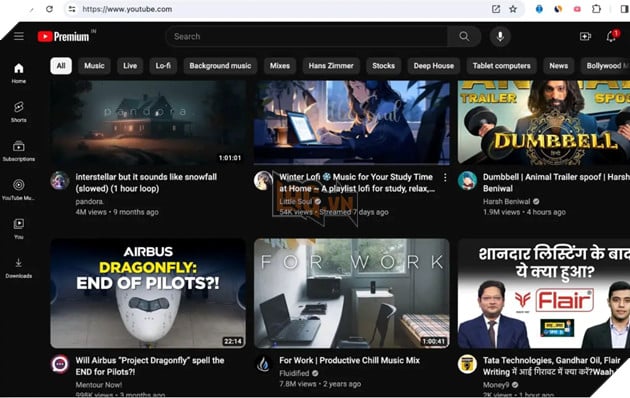Viewport: 630px width, 398px height.
Task: Click the browser address bar URL
Action: click(x=127, y=9)
